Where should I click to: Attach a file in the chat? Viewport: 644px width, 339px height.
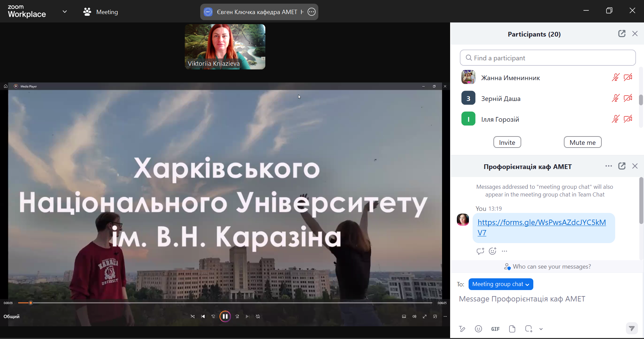[x=512, y=329]
